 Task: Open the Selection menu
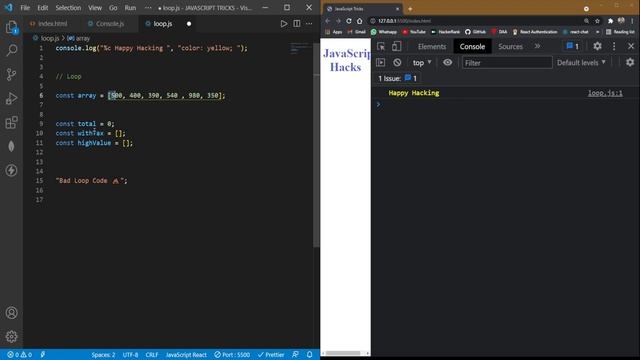coord(68,8)
